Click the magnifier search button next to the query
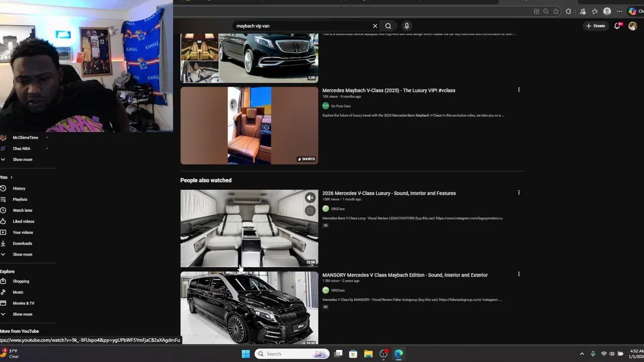Viewport: 644px width, 362px height. pos(388,26)
